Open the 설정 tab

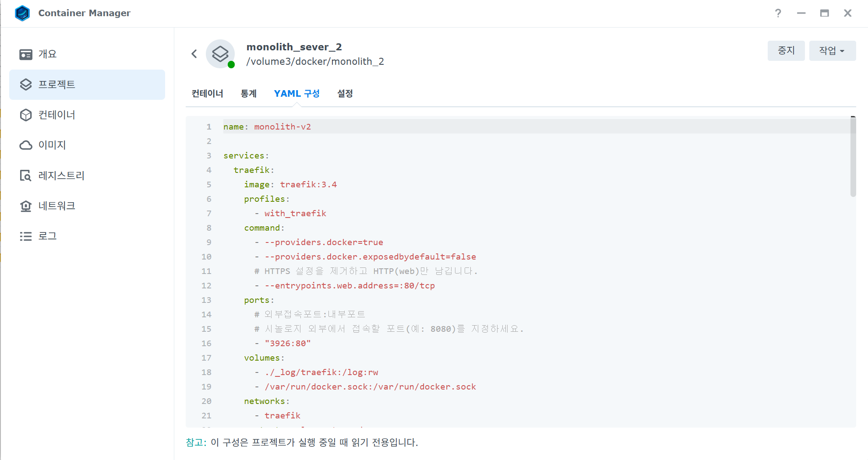point(345,94)
